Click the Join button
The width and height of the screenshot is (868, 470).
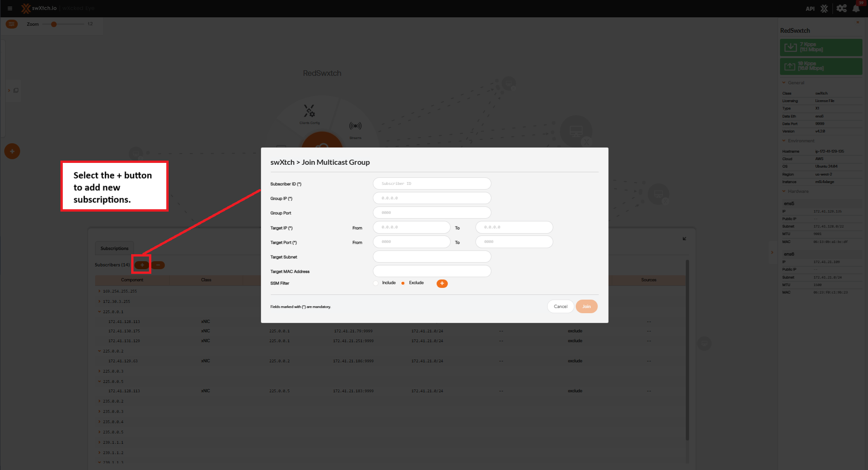coord(586,307)
